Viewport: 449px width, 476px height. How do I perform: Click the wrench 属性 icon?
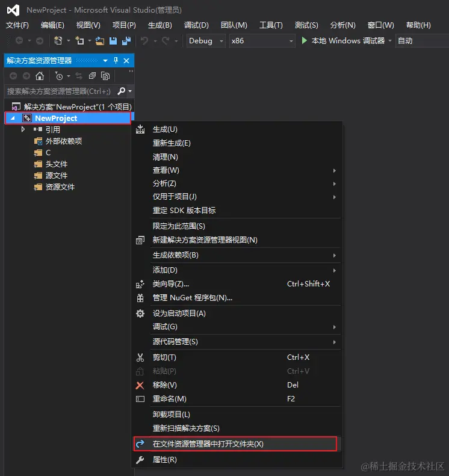(x=140, y=460)
